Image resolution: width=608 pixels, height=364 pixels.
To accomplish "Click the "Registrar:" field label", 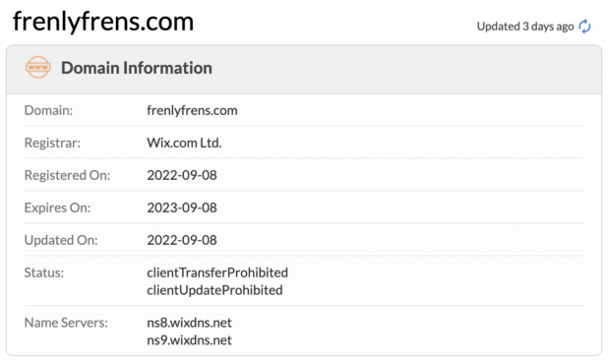I will [52, 143].
